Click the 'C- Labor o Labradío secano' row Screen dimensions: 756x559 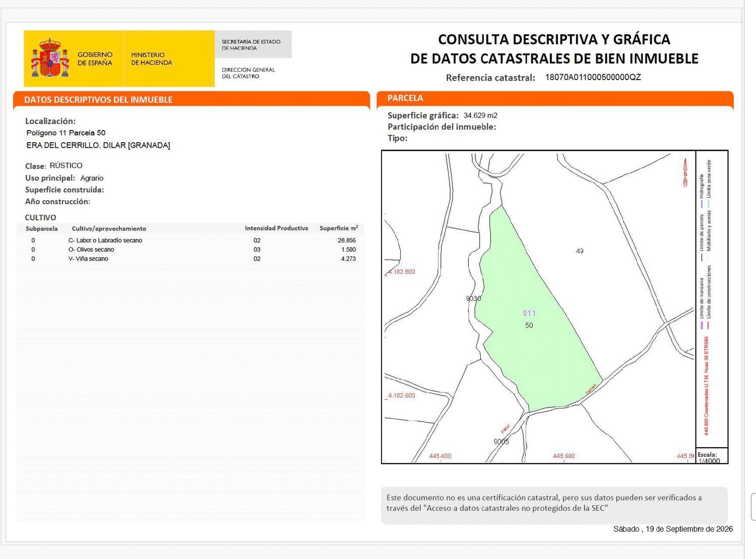(192, 240)
